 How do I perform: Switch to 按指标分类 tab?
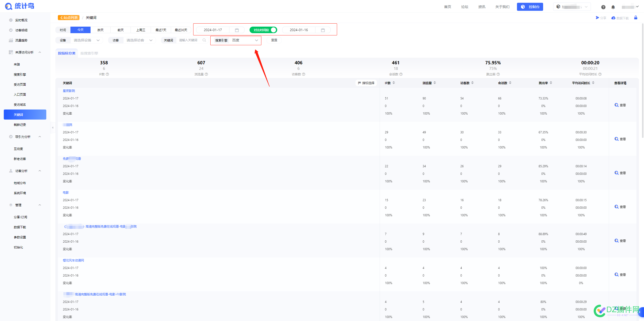67,53
